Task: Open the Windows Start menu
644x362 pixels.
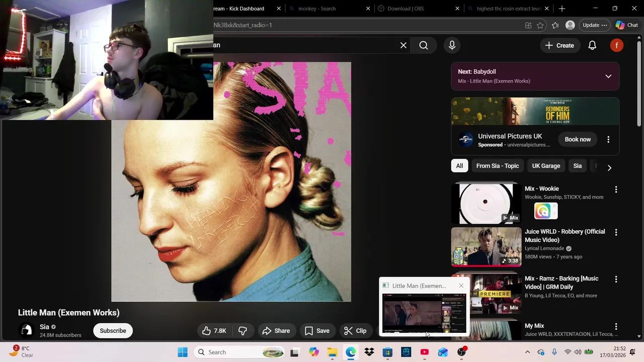Action: [183, 352]
